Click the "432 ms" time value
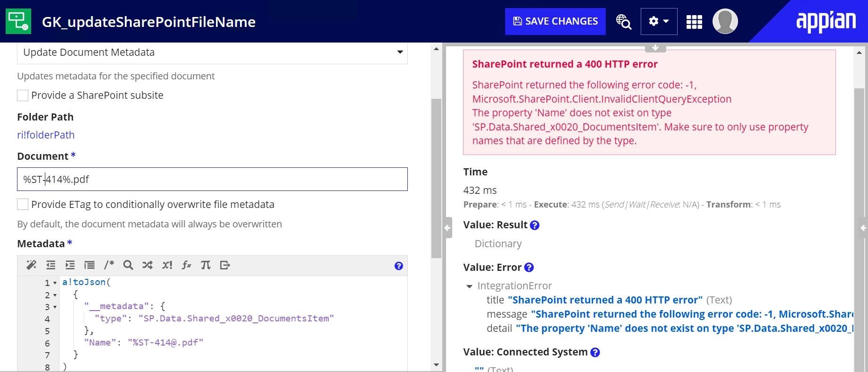 480,190
